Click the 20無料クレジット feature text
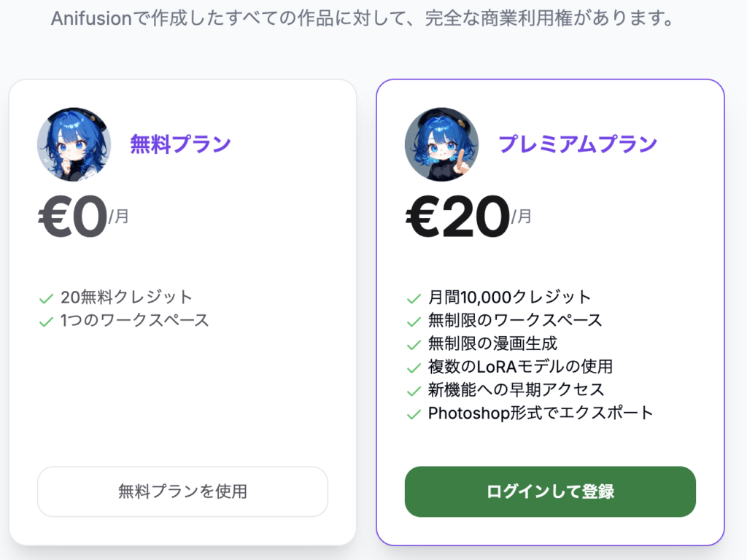 pyautogui.click(x=126, y=297)
